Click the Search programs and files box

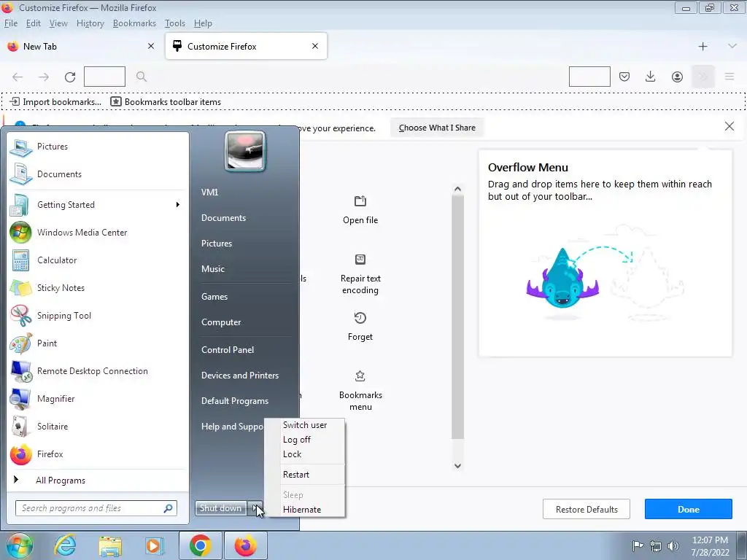pyautogui.click(x=96, y=508)
